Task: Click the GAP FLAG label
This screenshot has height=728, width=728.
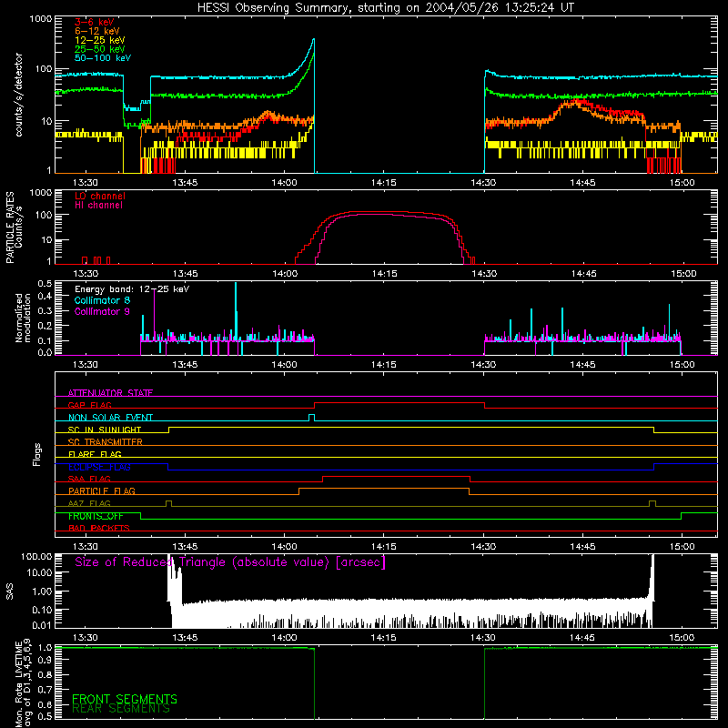Action: tap(89, 405)
